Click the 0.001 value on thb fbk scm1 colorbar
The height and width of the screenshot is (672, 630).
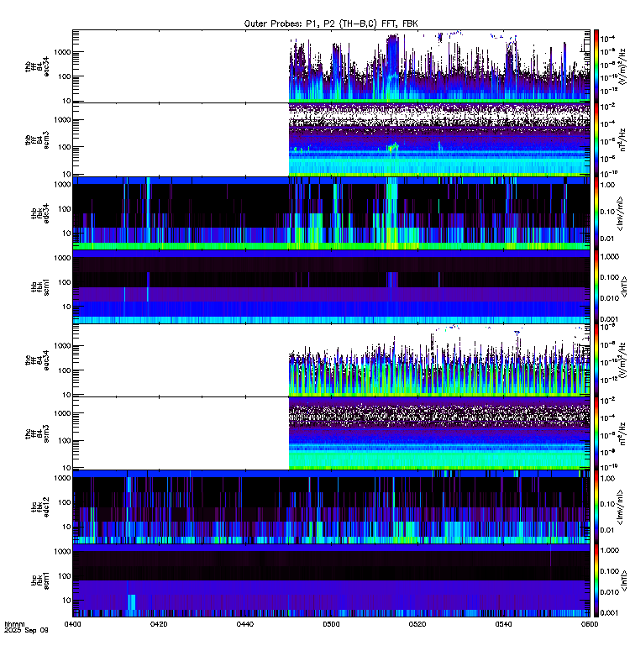coord(610,319)
